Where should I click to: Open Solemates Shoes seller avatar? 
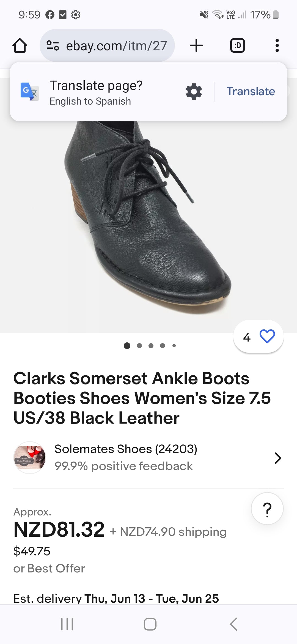(30, 458)
